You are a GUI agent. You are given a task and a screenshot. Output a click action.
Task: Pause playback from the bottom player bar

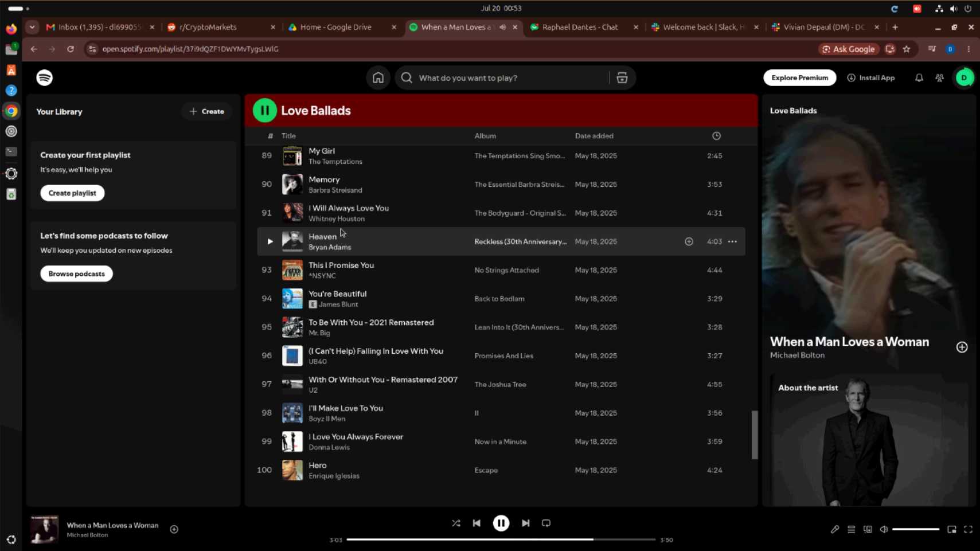501,523
